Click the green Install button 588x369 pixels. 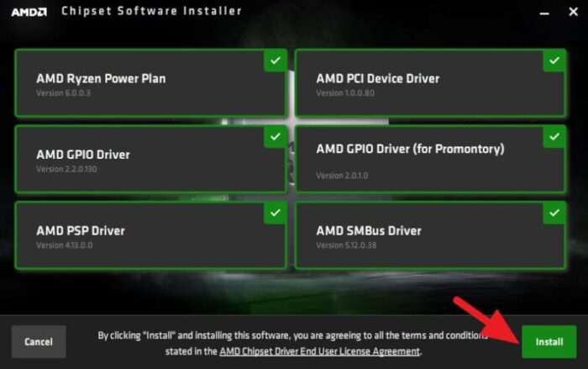(549, 341)
